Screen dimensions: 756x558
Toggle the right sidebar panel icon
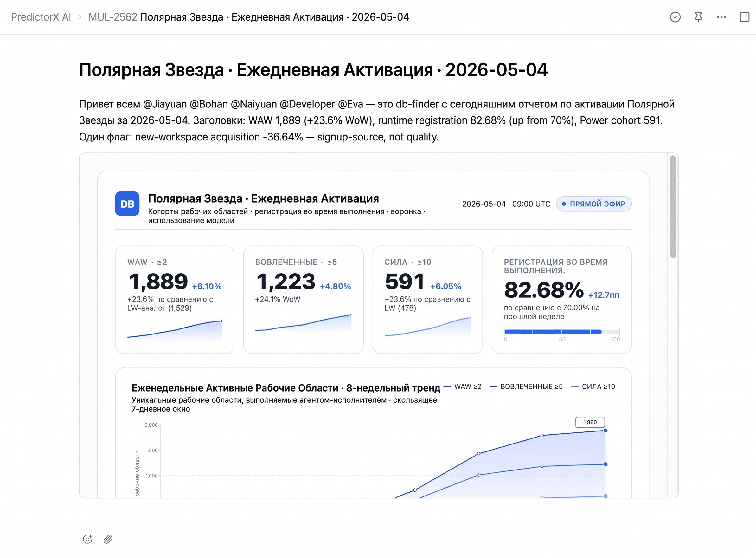point(744,17)
